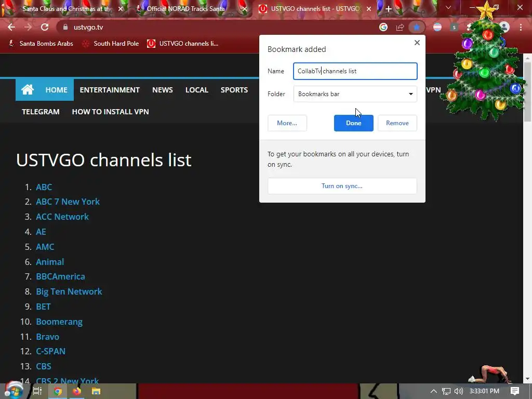Open South Hard Pole bookmark

coord(111,44)
